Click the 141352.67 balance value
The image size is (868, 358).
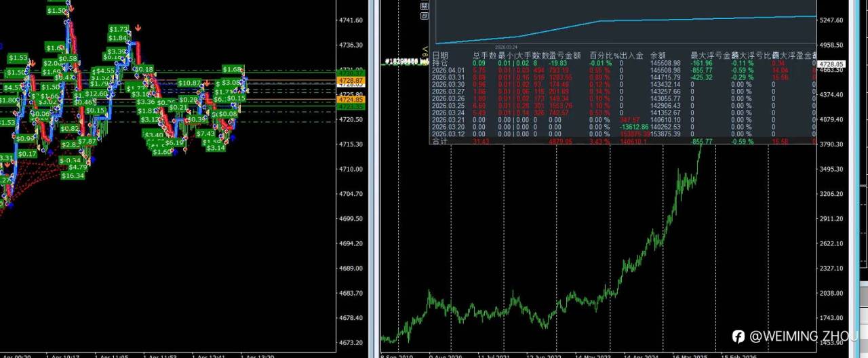(x=665, y=113)
